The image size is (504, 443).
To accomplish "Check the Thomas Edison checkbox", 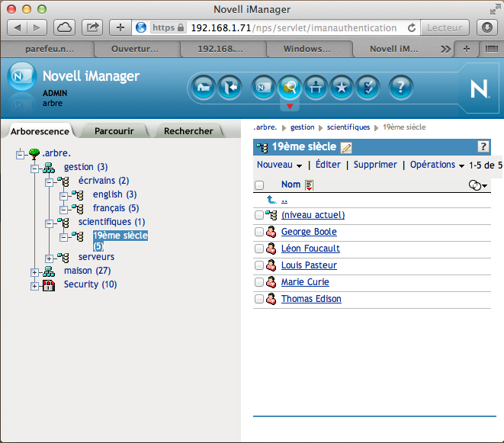I will coord(259,299).
